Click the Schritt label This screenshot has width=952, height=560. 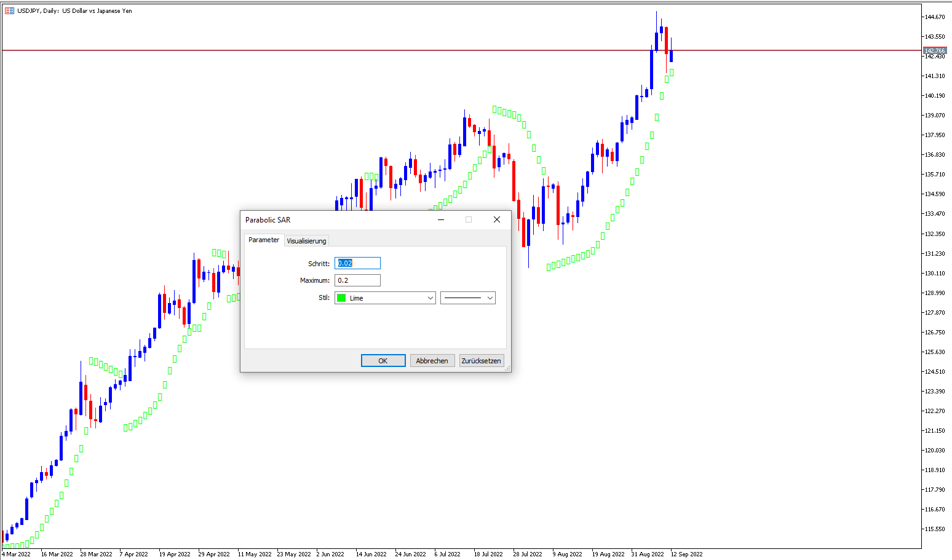(x=319, y=264)
